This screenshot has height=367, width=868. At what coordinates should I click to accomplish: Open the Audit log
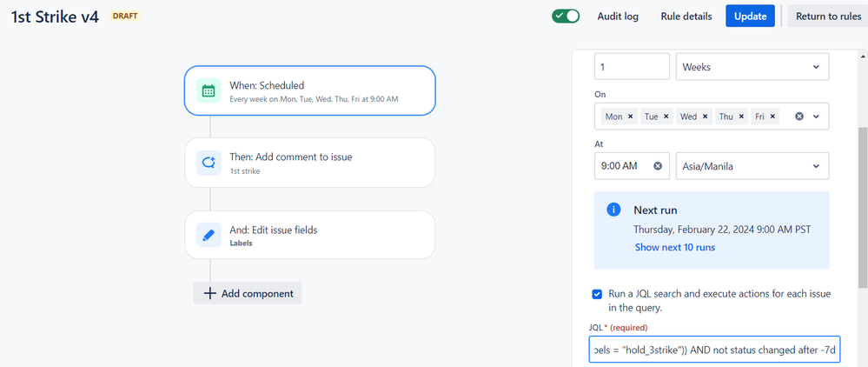point(618,16)
